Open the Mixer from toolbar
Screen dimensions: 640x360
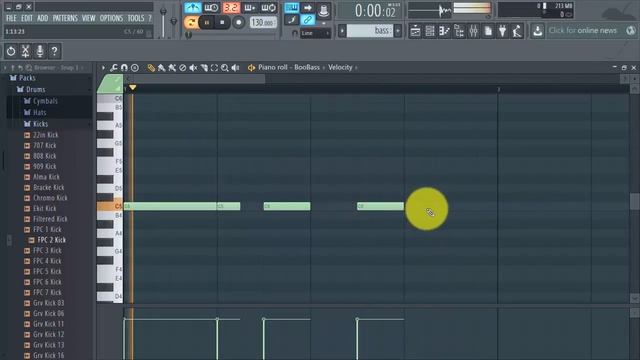[x=473, y=31]
